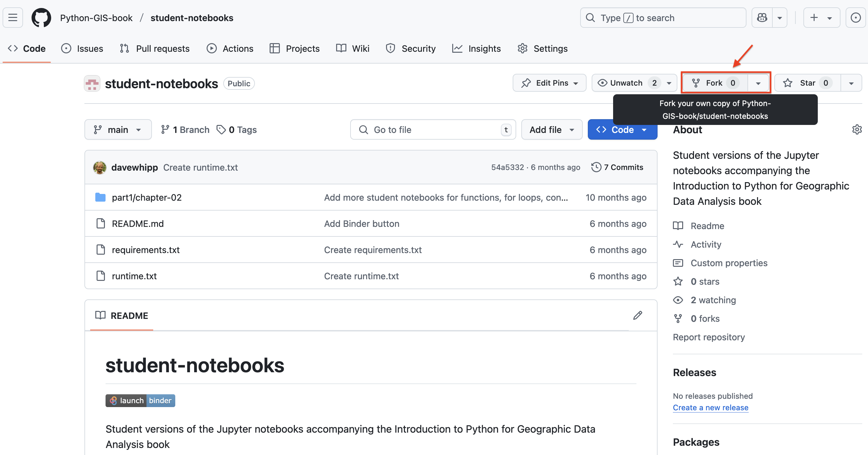The width and height of the screenshot is (868, 455).
Task: Switch to the Code tab
Action: point(27,49)
